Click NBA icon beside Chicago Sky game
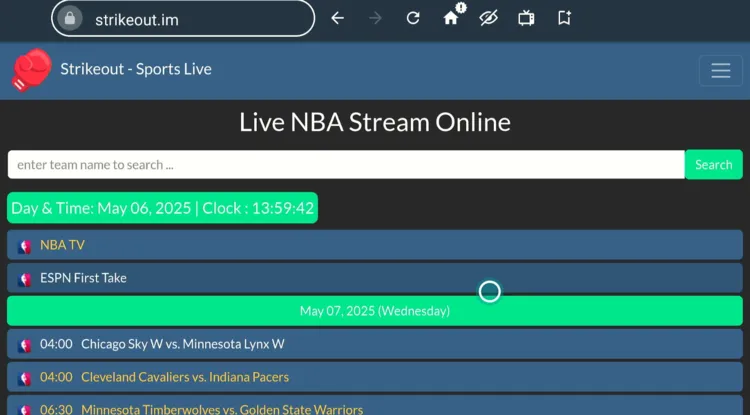 [x=24, y=346]
